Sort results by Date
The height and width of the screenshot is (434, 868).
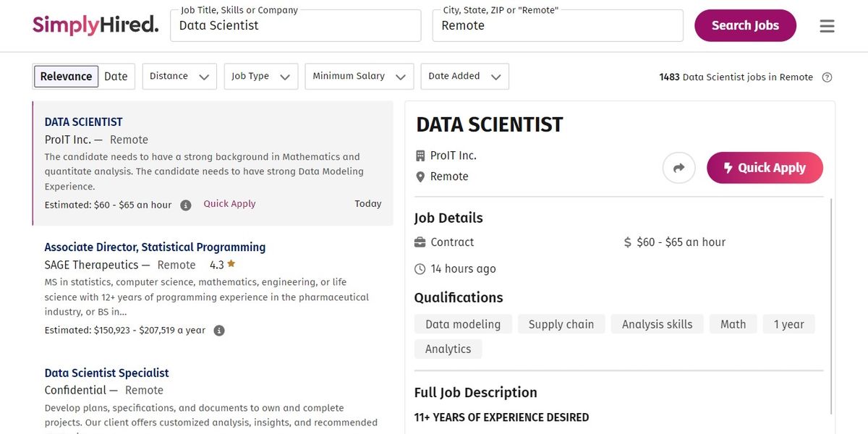coord(116,77)
